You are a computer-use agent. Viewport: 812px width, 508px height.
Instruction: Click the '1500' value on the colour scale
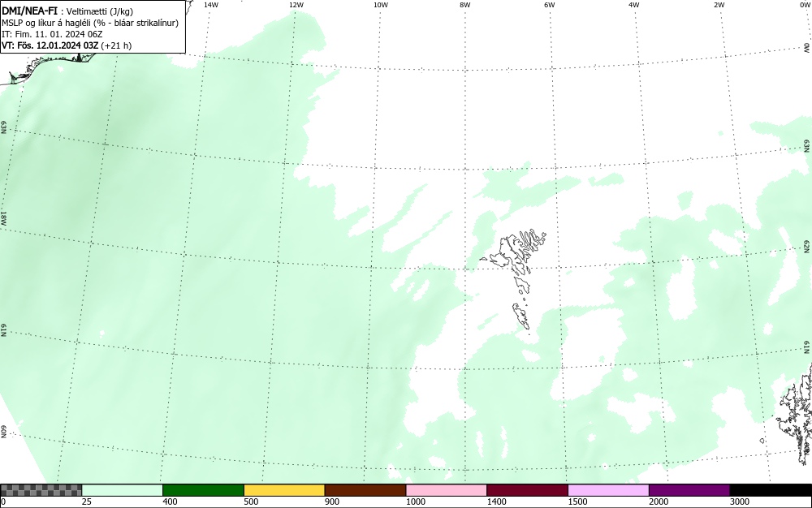578,502
